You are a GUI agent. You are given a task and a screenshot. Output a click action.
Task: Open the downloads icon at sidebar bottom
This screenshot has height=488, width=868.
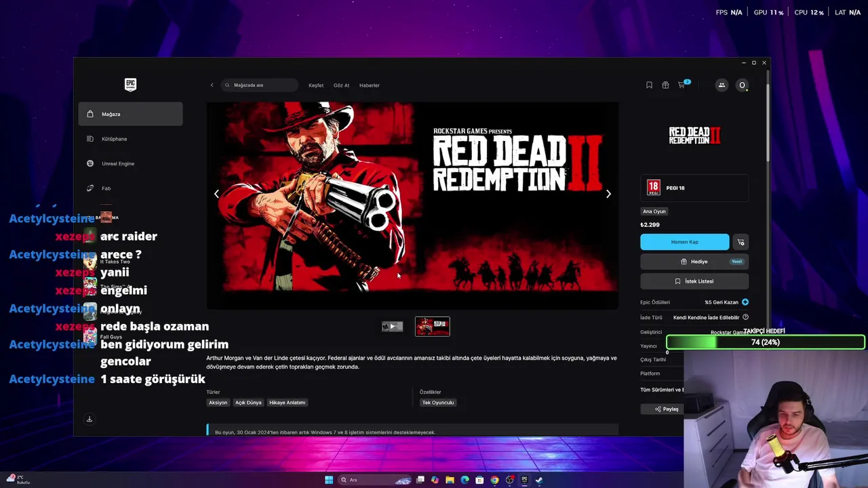(89, 419)
